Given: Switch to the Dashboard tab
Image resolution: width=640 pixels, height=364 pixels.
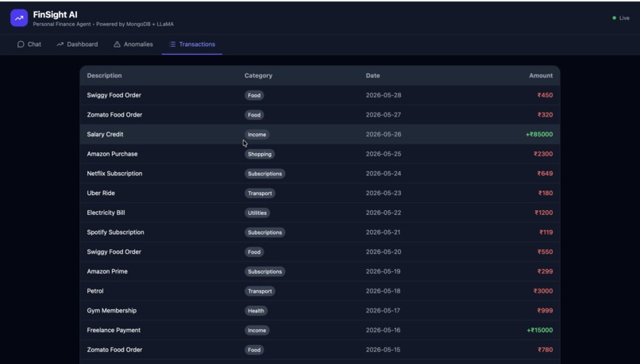Looking at the screenshot, I should [77, 44].
